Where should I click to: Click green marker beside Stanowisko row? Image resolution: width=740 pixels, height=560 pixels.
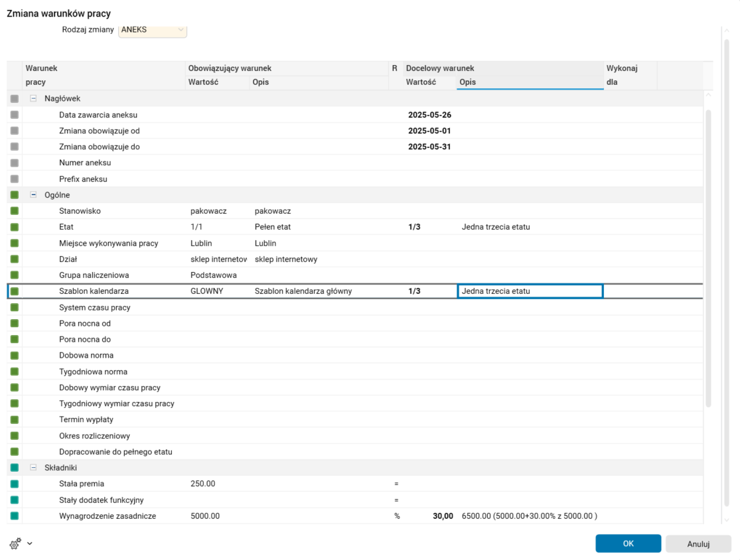(15, 211)
